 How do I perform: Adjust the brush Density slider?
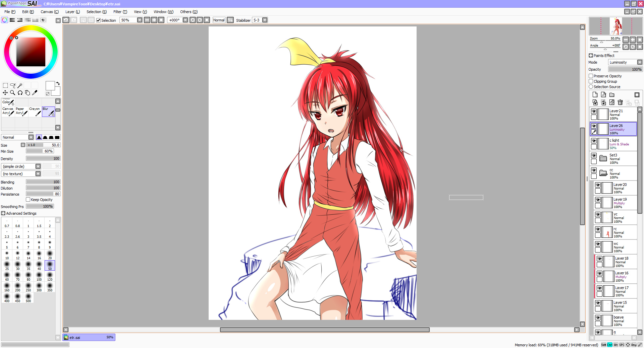[43, 158]
